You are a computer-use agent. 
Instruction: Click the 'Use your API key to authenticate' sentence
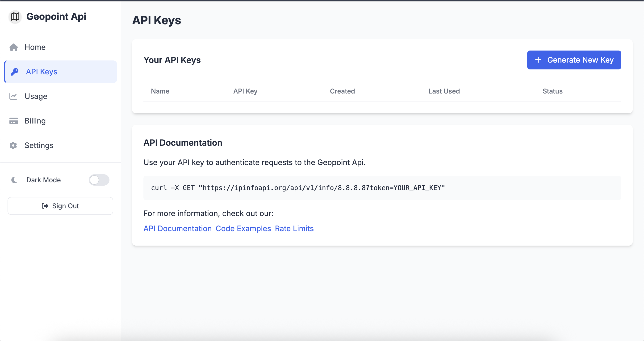coord(255,162)
